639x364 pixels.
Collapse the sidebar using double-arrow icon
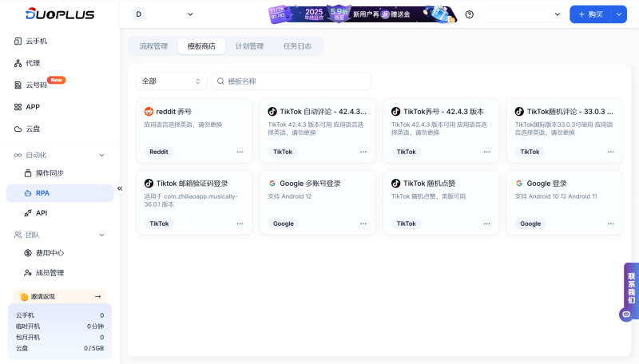pos(120,188)
